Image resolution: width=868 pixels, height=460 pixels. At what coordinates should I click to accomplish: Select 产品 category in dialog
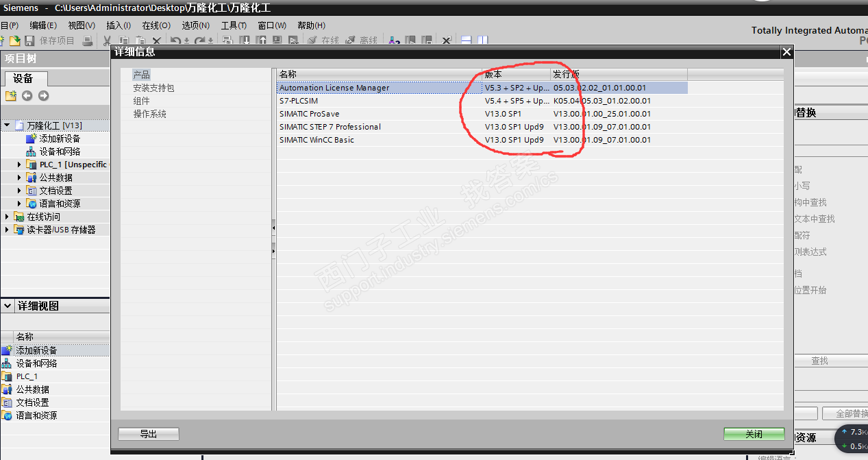click(x=141, y=75)
